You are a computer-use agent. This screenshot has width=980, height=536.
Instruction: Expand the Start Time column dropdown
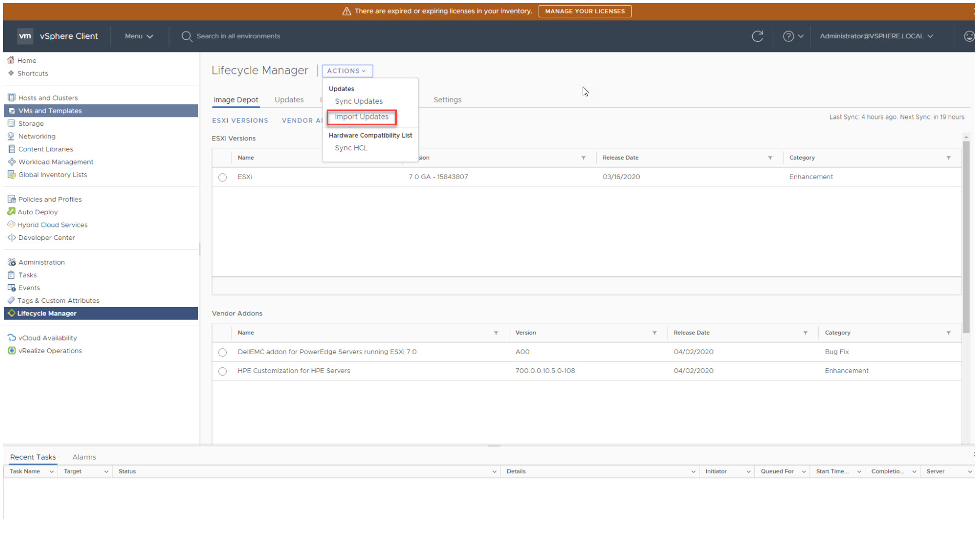pyautogui.click(x=859, y=472)
